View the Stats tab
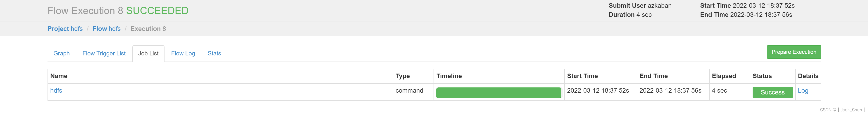Screen dimensions: 868x114 [214, 53]
